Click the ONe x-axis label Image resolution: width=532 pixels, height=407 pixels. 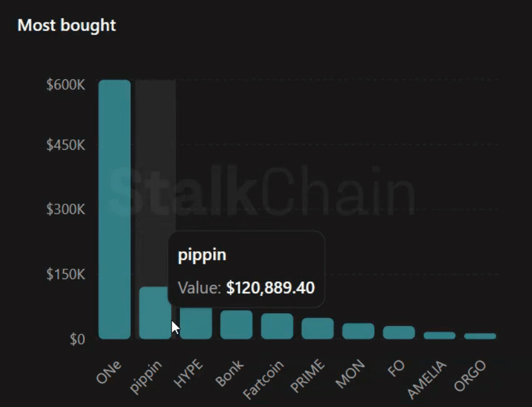click(109, 372)
